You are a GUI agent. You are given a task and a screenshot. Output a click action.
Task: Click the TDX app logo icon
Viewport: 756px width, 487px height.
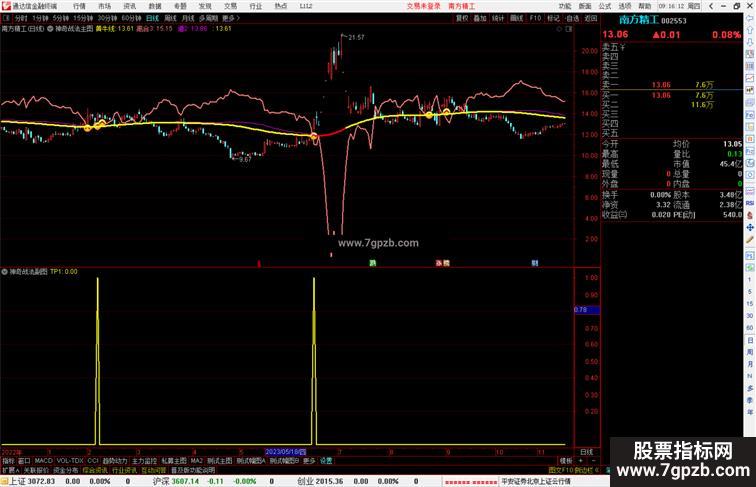coord(6,6)
